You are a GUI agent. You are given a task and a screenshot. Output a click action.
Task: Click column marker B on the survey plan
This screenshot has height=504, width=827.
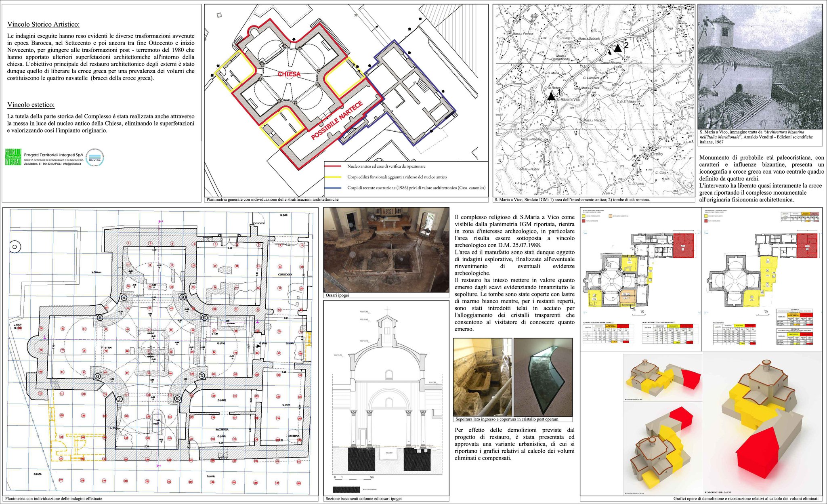(x=183, y=297)
